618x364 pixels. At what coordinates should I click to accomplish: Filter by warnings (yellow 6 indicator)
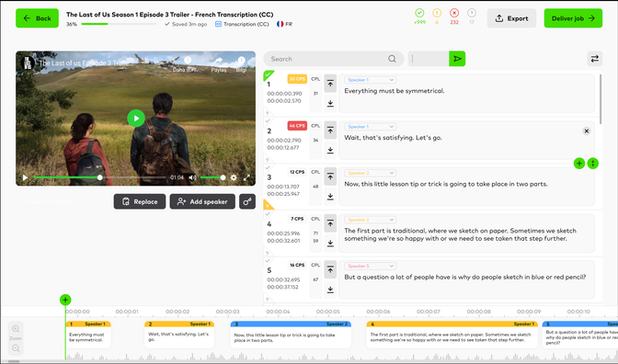coord(437,17)
